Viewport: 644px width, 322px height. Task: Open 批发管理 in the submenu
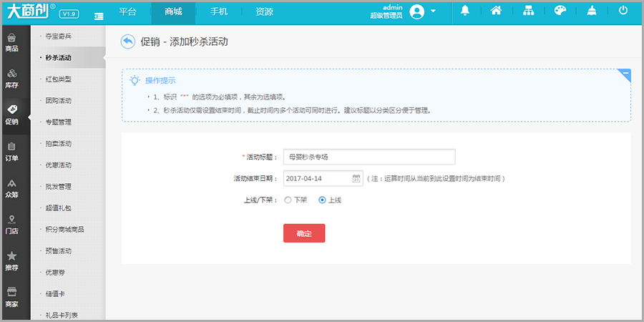tap(59, 187)
